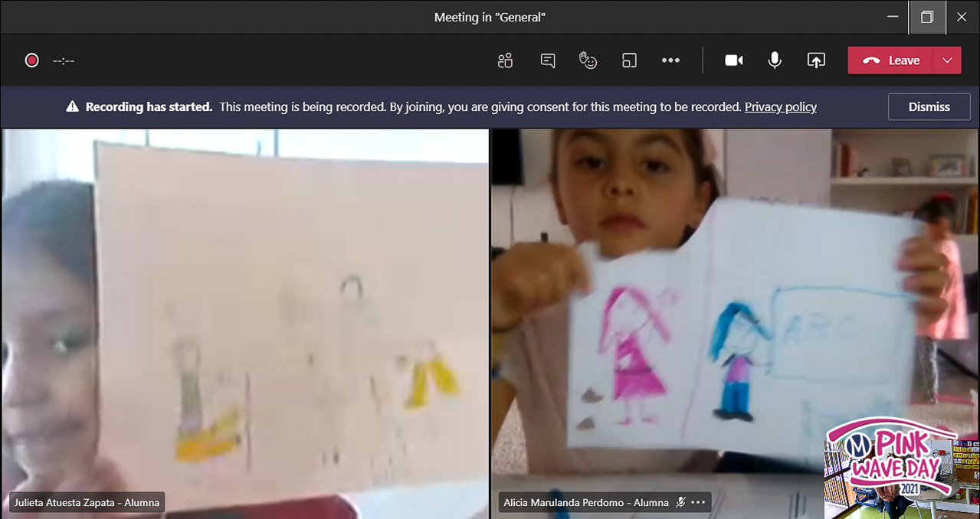Click the warning triangle in the recording banner
The image size is (980, 519).
coord(72,107)
